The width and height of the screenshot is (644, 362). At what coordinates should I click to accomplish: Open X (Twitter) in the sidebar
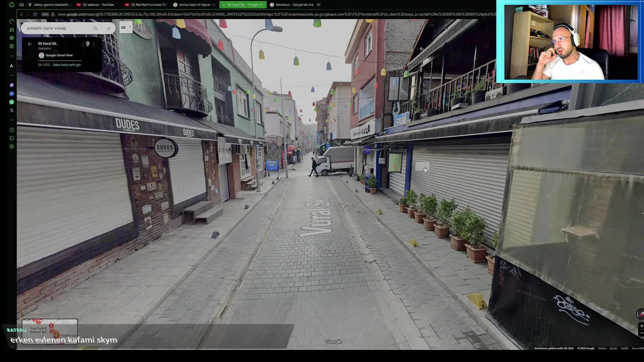12,110
